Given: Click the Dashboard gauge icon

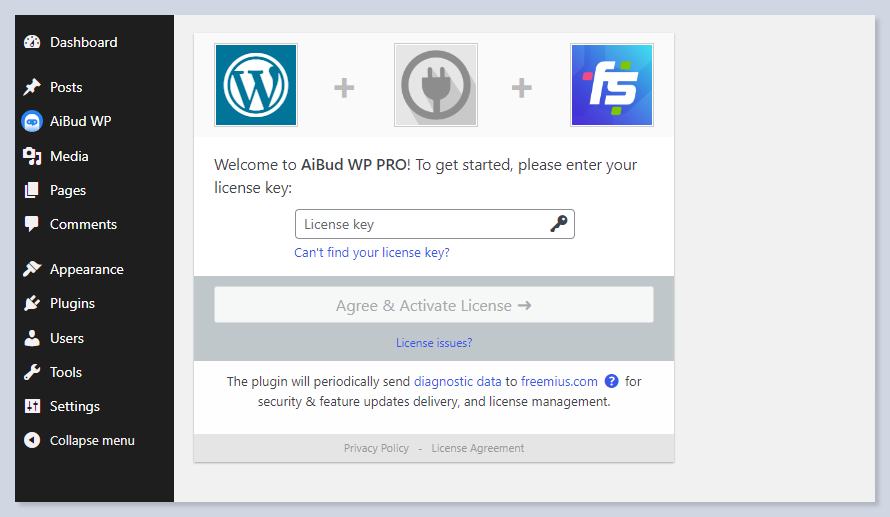Looking at the screenshot, I should point(32,42).
